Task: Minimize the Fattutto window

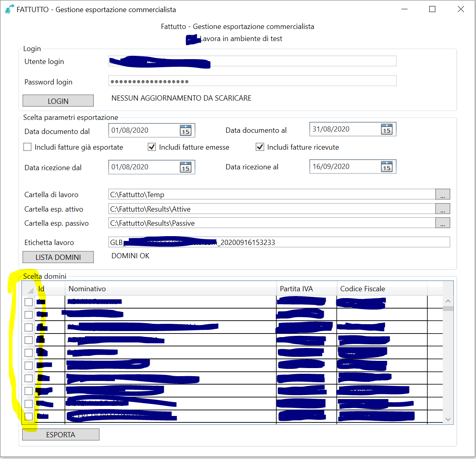Action: pos(404,9)
